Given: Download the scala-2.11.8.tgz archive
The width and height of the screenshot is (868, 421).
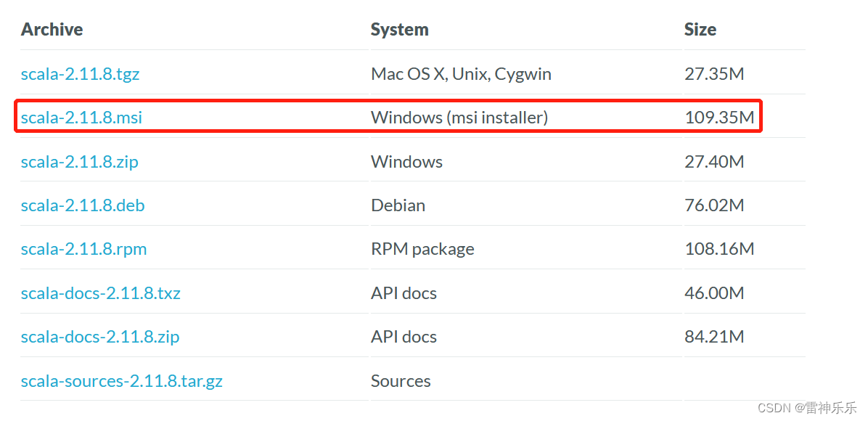Looking at the screenshot, I should coord(81,73).
